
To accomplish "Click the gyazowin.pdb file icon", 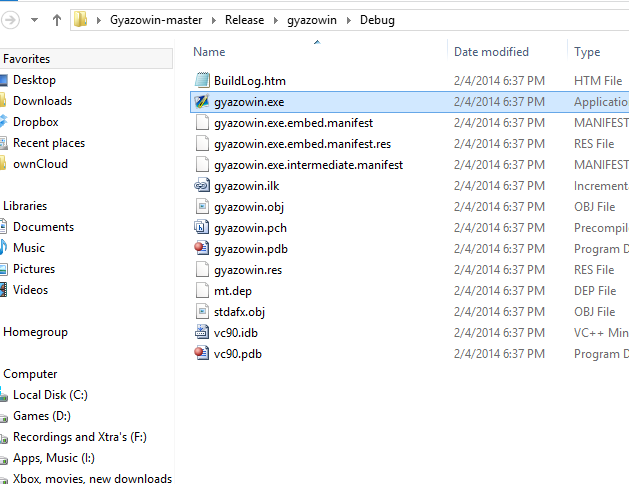I will 201,249.
